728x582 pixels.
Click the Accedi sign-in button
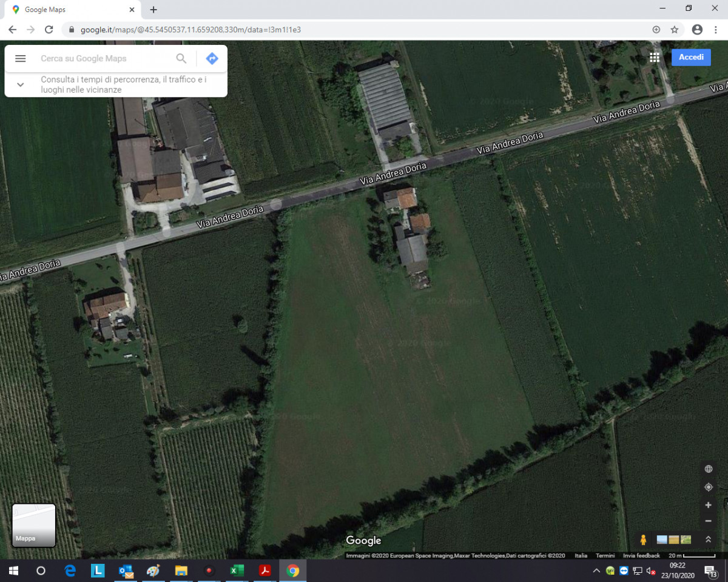691,57
